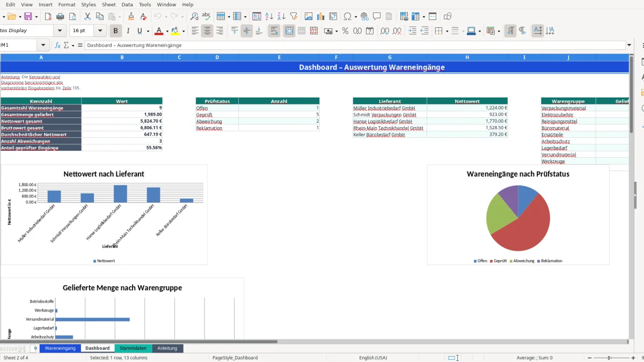Screen dimensions: 644x362
Task: Format as percent
Action: 345,31
